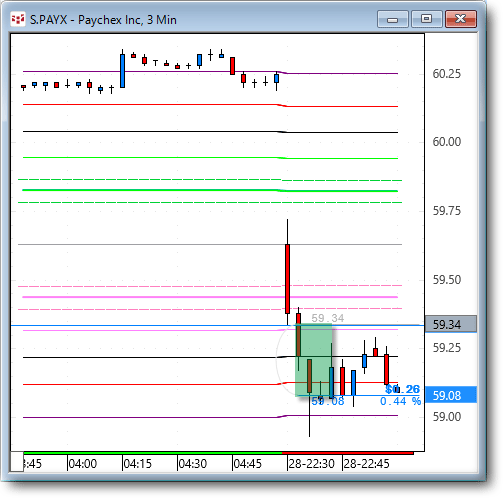Image resolution: width=504 pixels, height=499 pixels.
Task: Click the 59.75 price scale label
Action: [x=447, y=211]
